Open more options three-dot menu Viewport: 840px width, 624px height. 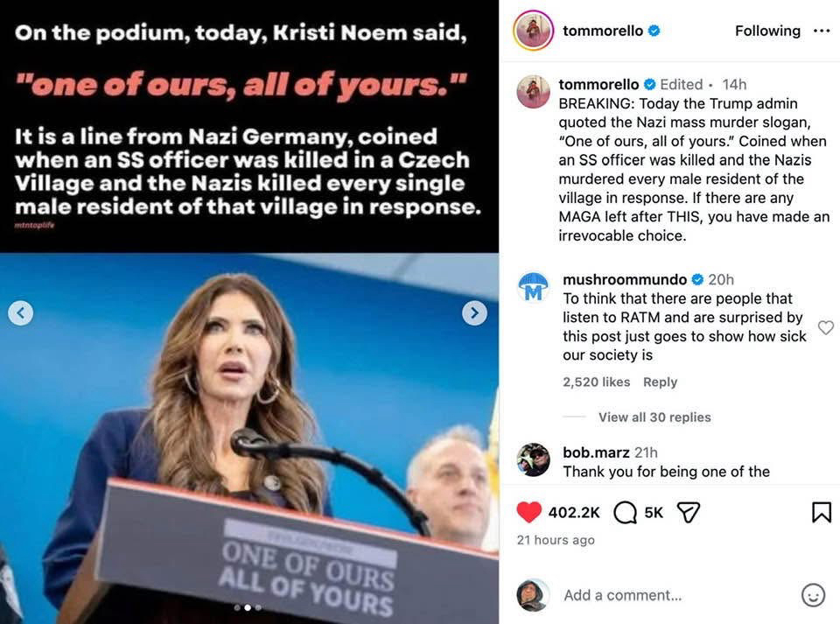(822, 31)
